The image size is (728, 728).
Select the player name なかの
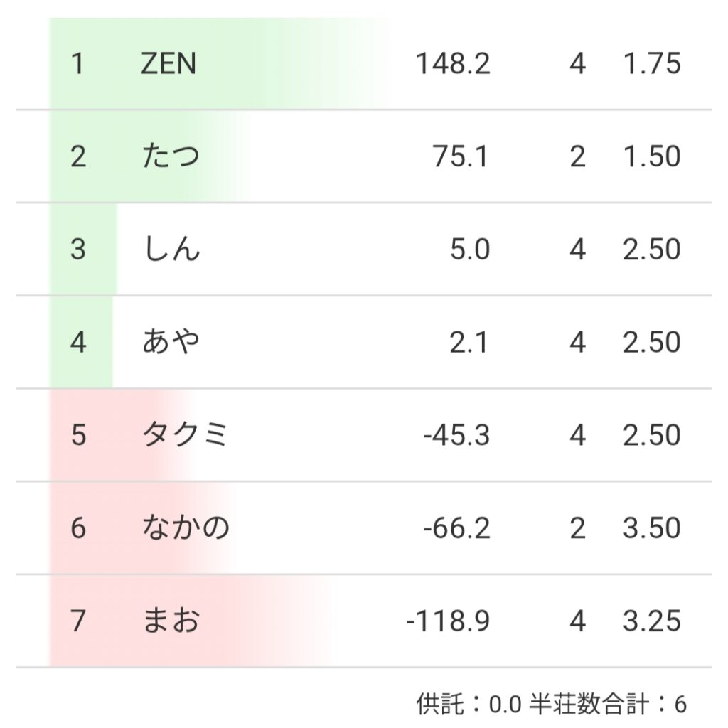186,528
